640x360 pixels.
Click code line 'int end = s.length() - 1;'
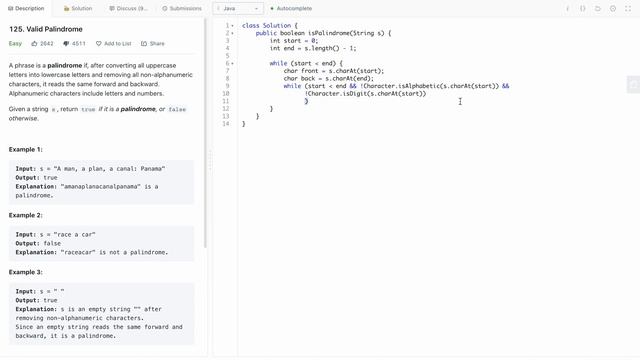point(313,49)
